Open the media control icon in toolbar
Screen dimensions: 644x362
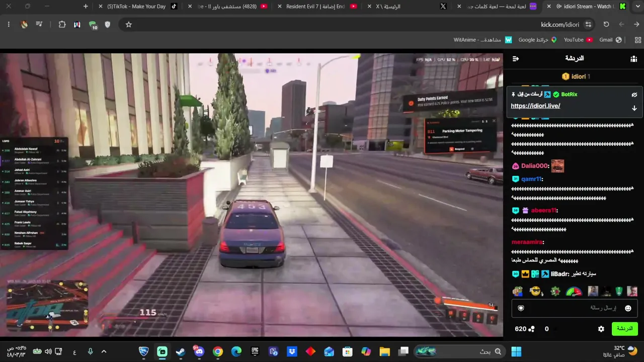pyautogui.click(x=39, y=25)
